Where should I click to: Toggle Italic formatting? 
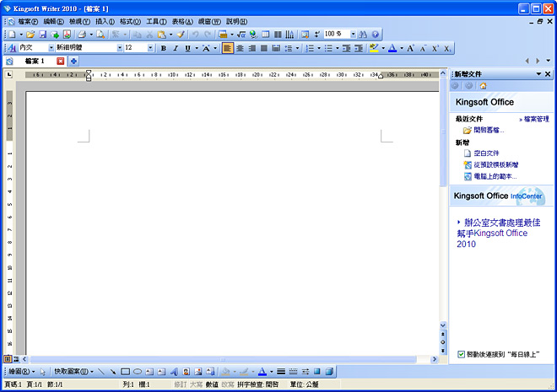tap(176, 48)
